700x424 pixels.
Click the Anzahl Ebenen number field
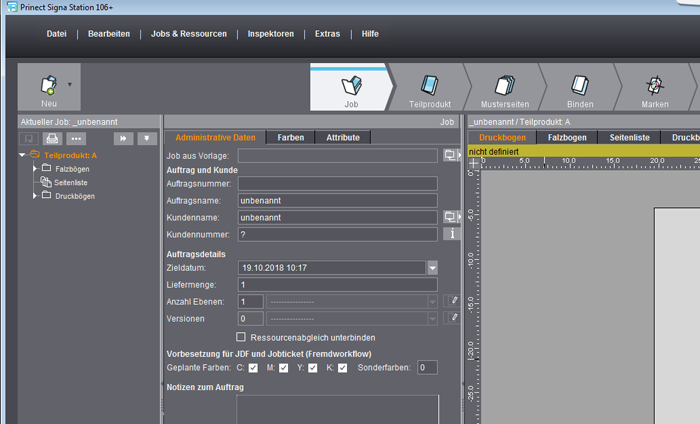tap(250, 302)
